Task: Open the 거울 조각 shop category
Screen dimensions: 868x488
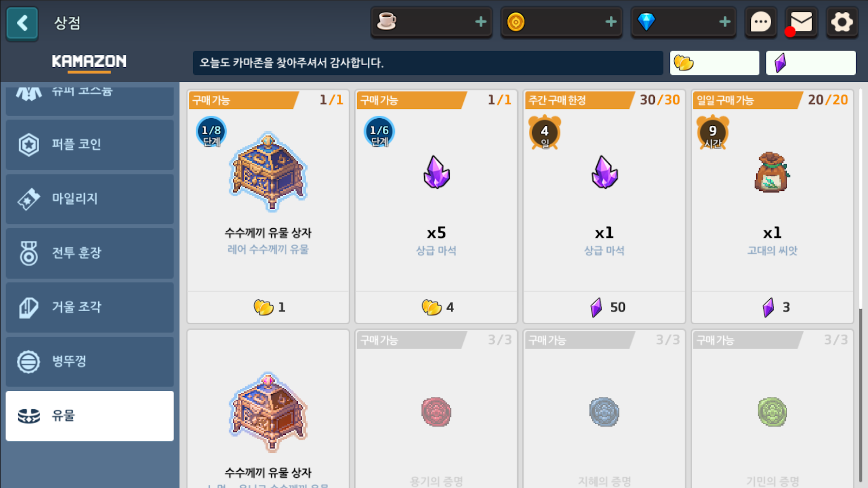Action: click(90, 307)
